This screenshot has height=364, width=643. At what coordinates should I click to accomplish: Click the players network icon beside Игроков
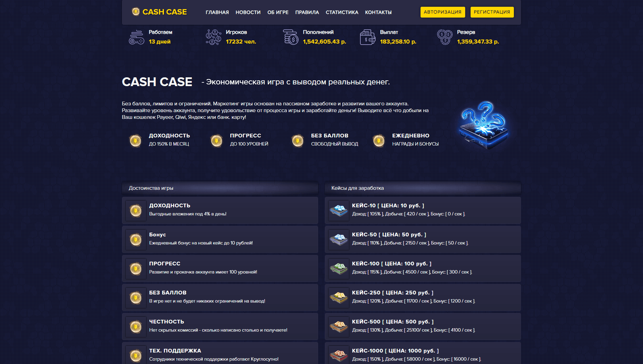tap(214, 37)
